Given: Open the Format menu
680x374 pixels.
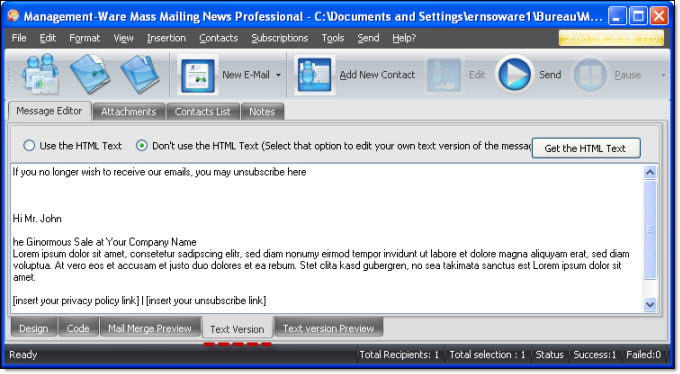Looking at the screenshot, I should [85, 38].
